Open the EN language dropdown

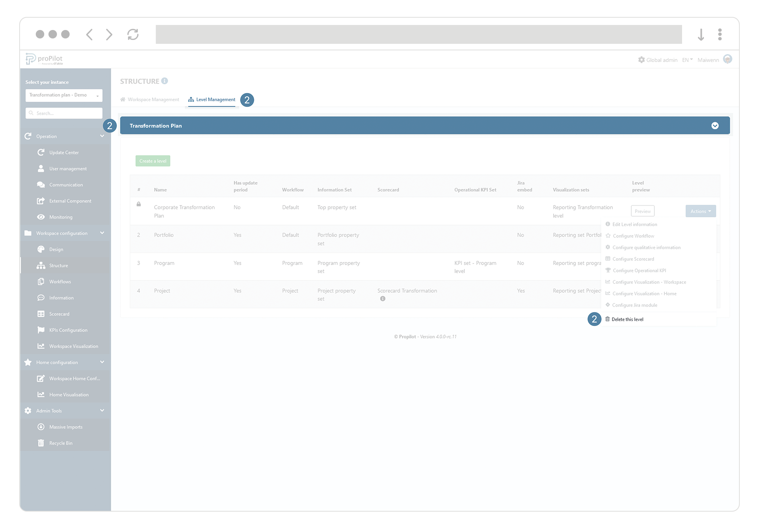[x=687, y=60]
